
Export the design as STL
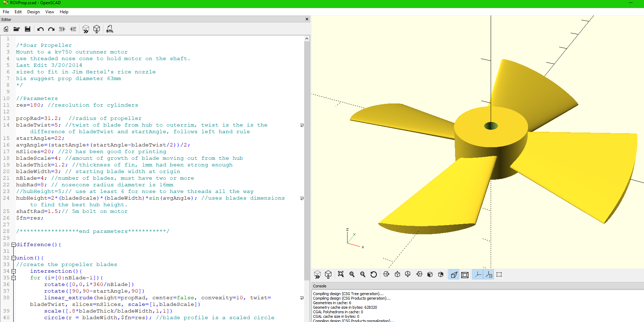coord(110,29)
